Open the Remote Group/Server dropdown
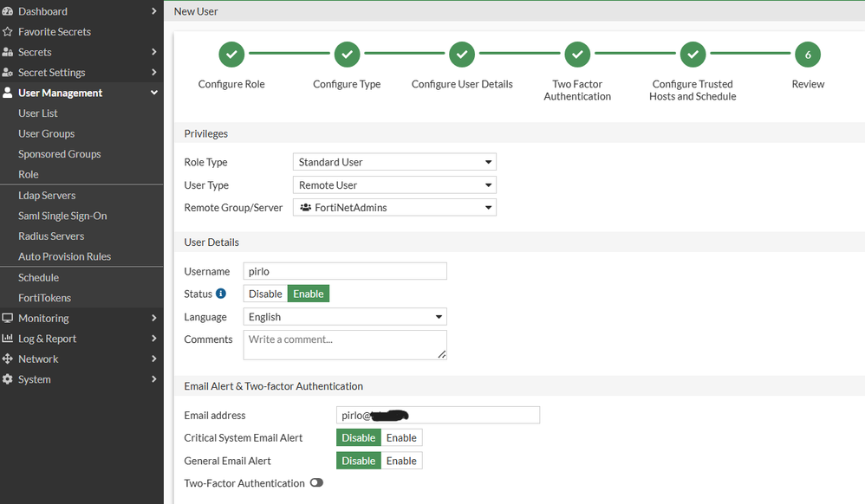 (394, 207)
